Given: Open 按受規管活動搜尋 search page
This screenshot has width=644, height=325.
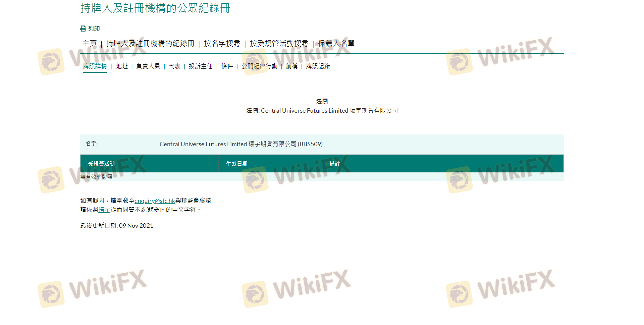Looking at the screenshot, I should click(279, 44).
